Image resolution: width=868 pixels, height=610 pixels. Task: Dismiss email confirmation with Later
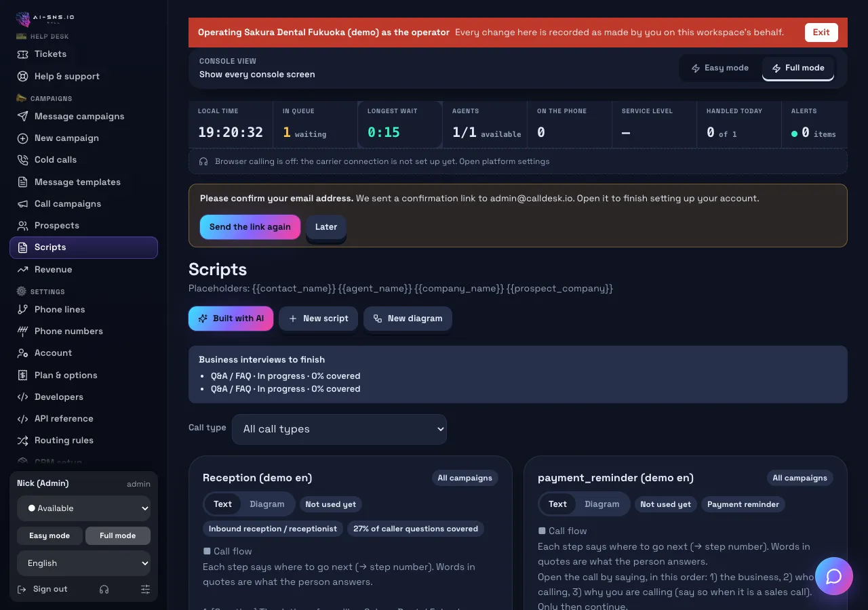[326, 227]
